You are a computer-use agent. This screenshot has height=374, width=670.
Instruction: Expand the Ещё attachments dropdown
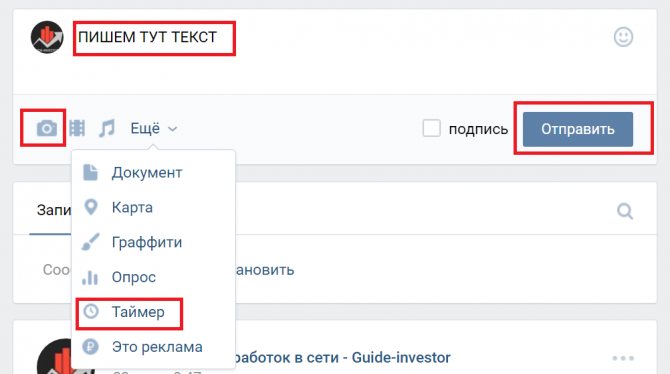tap(153, 128)
